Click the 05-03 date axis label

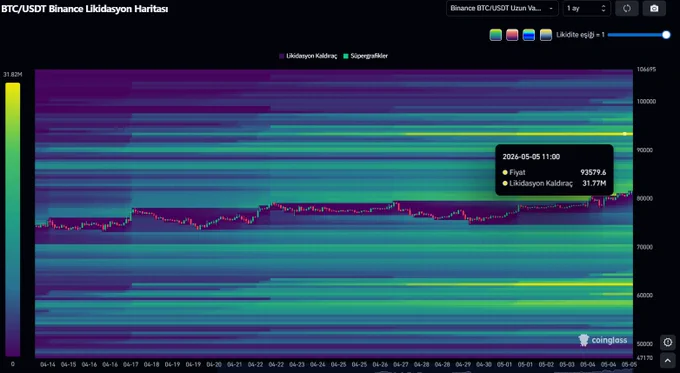click(567, 365)
